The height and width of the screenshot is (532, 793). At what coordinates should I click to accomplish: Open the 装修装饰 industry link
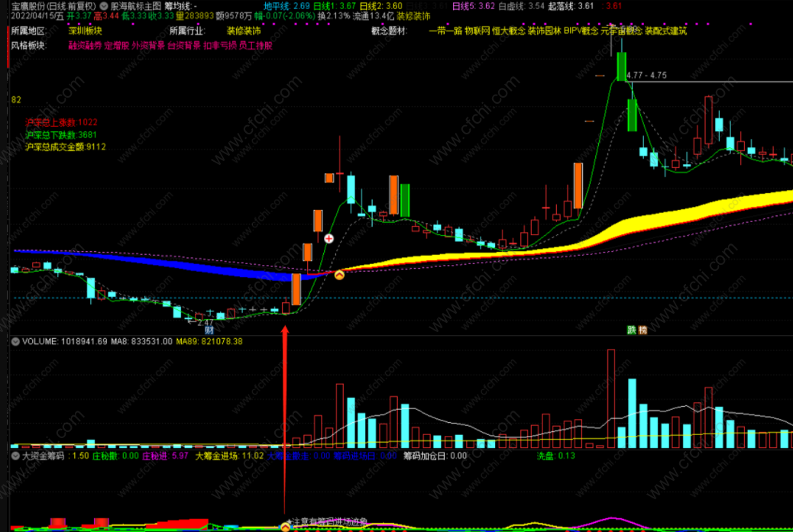244,31
